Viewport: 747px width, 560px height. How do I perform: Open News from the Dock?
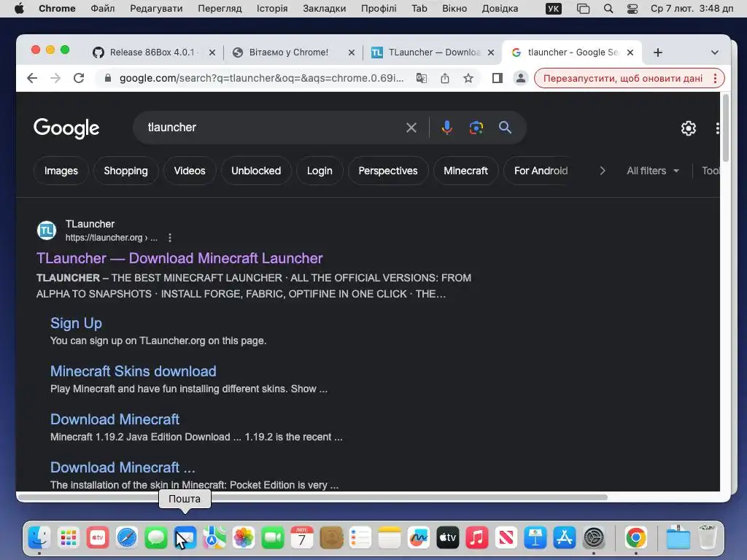tap(506, 538)
